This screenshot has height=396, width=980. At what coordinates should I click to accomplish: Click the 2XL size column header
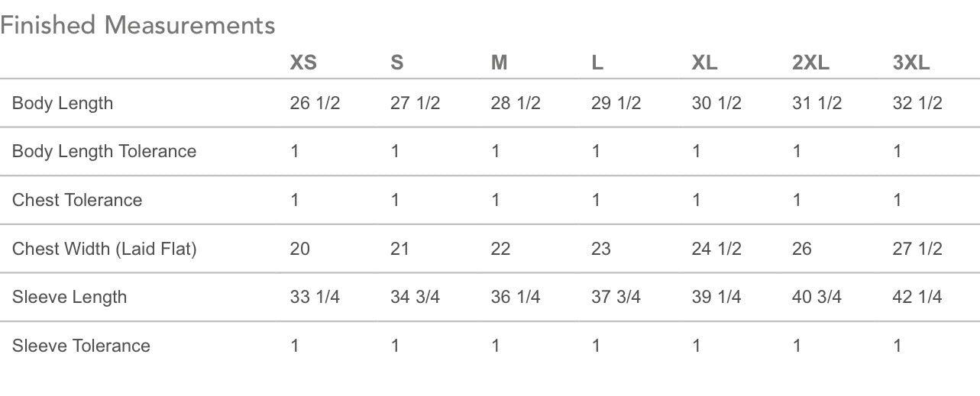(810, 63)
